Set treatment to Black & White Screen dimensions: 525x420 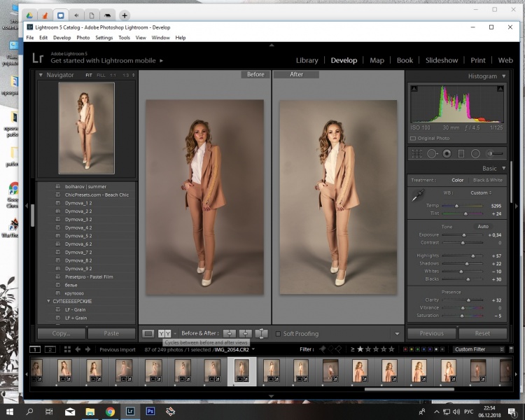[487, 180]
